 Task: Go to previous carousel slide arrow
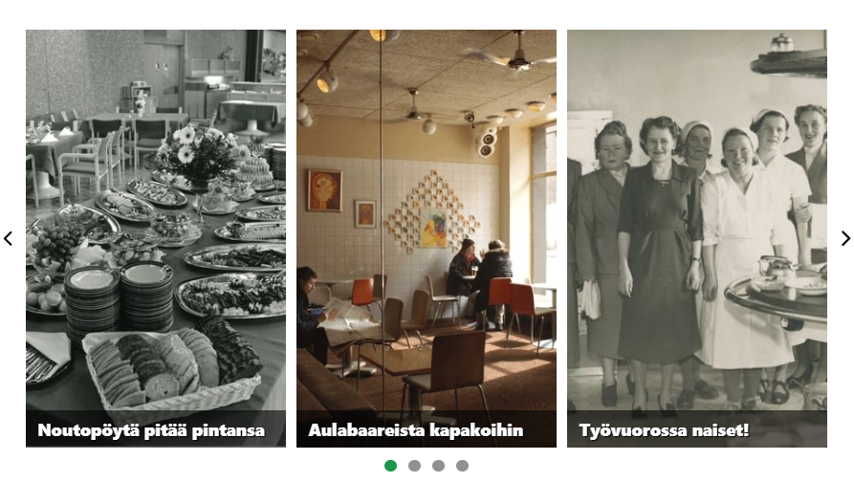[9, 239]
